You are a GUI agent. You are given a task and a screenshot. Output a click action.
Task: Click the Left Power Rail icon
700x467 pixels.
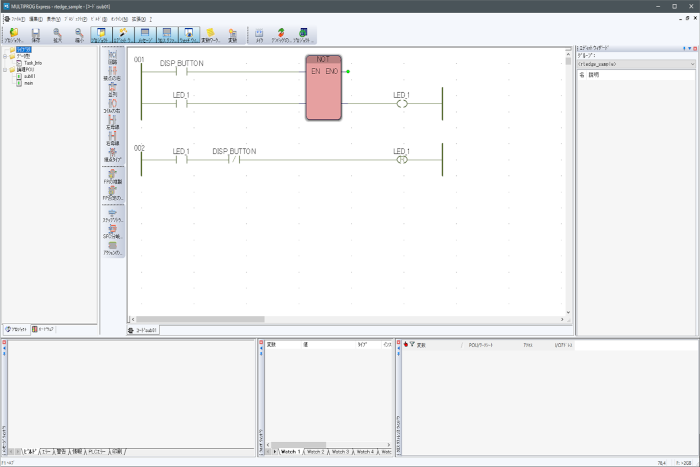pos(113,120)
